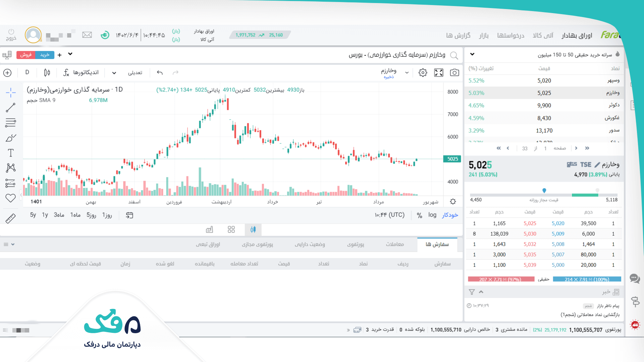Open the asset status tab

point(310,244)
